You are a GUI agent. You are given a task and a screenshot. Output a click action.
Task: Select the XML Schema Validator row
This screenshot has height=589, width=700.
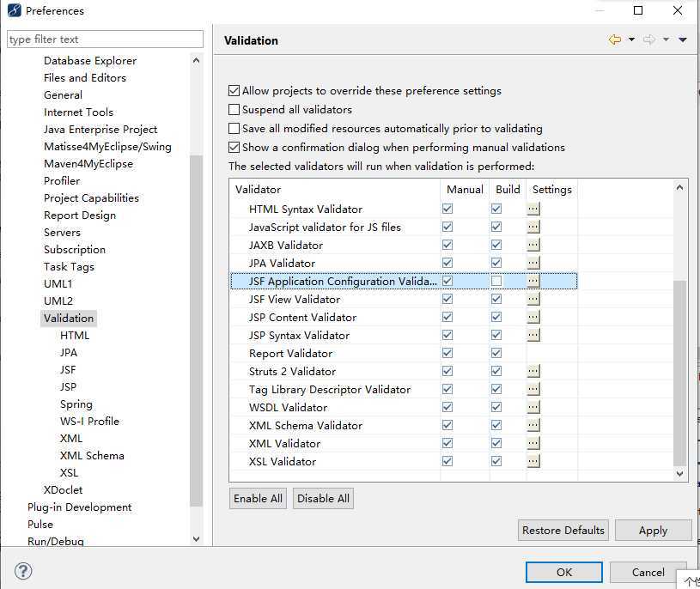404,425
